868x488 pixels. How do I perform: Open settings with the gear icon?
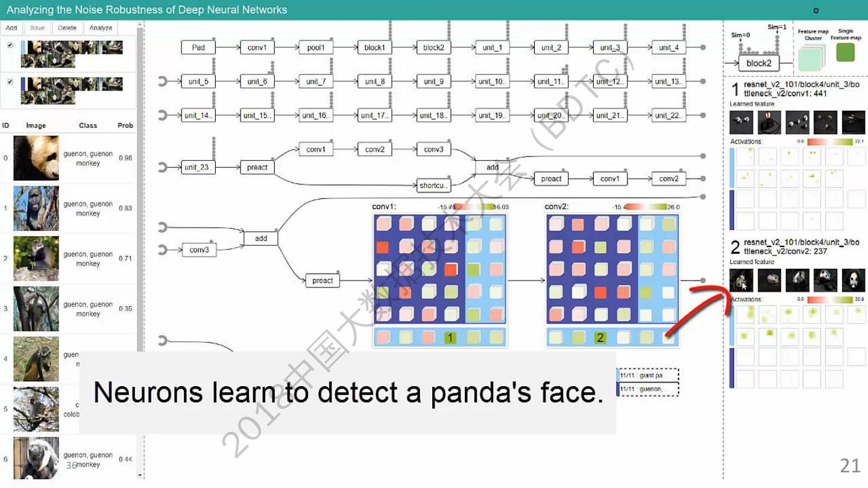click(x=816, y=10)
